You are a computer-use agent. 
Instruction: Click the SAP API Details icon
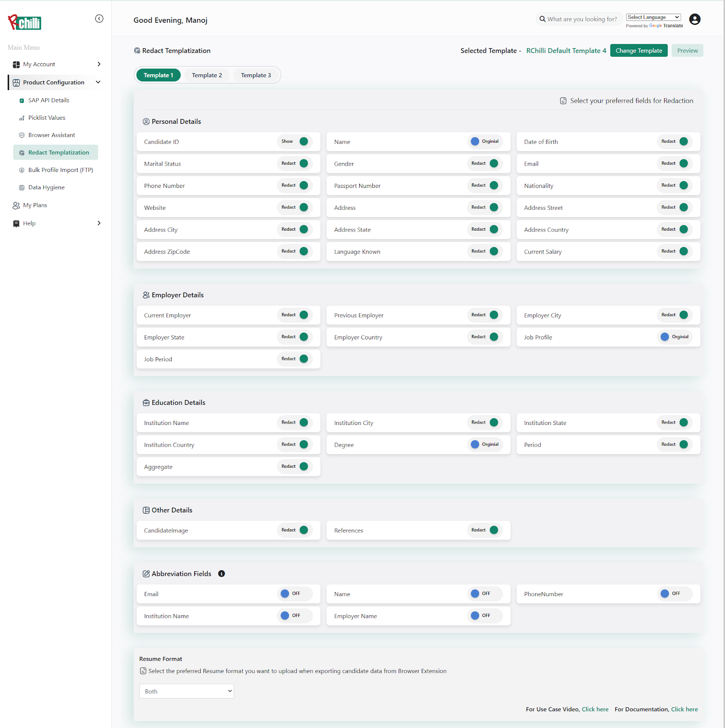tap(21, 101)
